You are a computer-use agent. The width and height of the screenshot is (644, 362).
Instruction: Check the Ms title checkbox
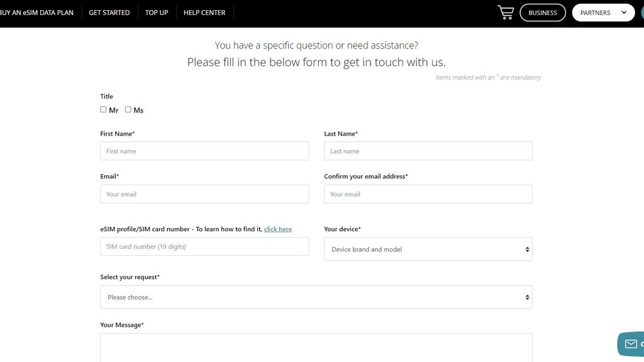(x=128, y=109)
